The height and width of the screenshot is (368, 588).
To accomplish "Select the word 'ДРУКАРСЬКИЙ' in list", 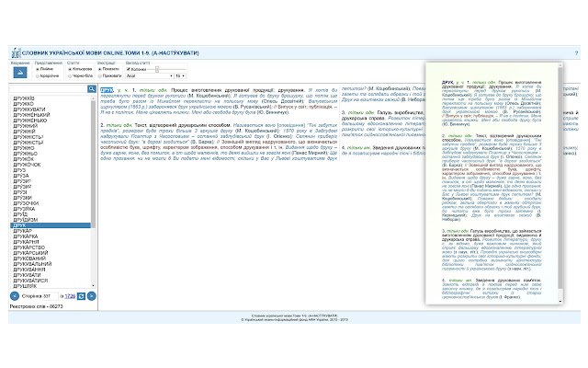I will (x=30, y=253).
